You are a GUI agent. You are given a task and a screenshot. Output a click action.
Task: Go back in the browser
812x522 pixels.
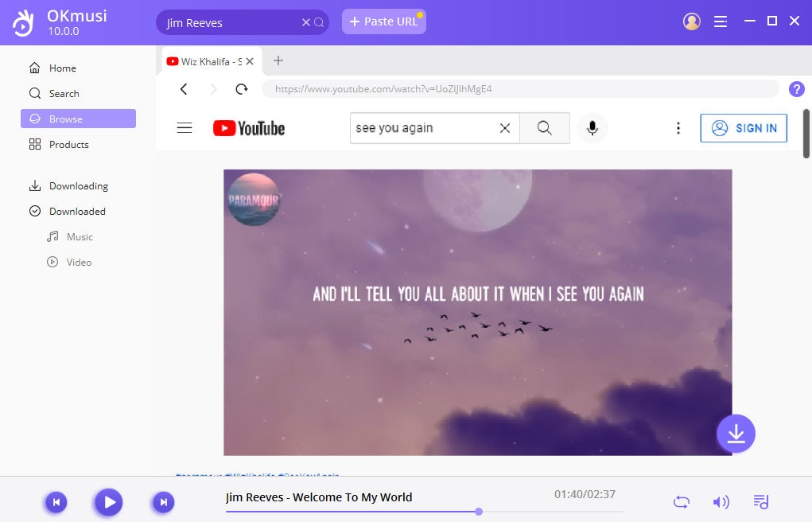(x=184, y=89)
